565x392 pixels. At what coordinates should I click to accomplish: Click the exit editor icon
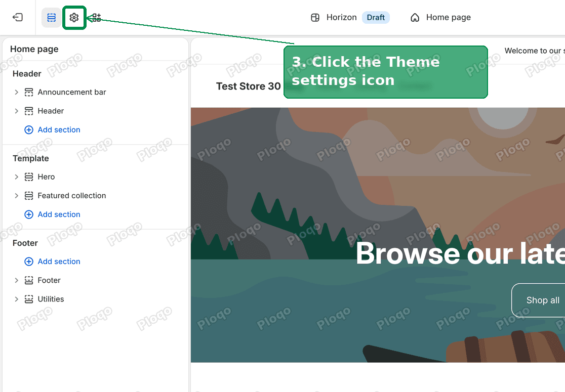18,17
